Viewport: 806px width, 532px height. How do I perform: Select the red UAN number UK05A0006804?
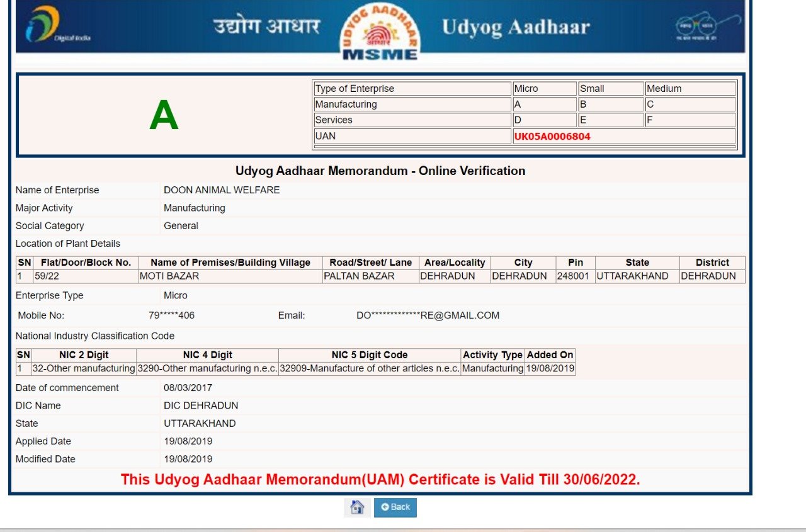(552, 136)
